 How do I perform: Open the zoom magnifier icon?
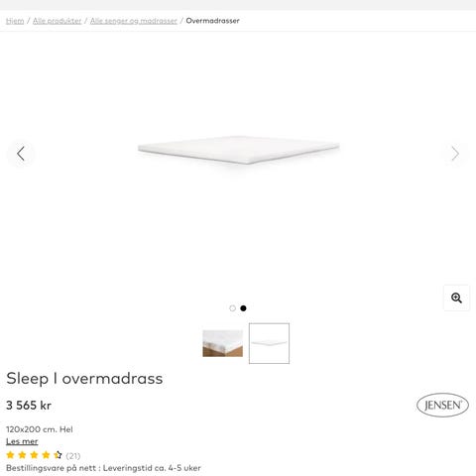coord(456,297)
